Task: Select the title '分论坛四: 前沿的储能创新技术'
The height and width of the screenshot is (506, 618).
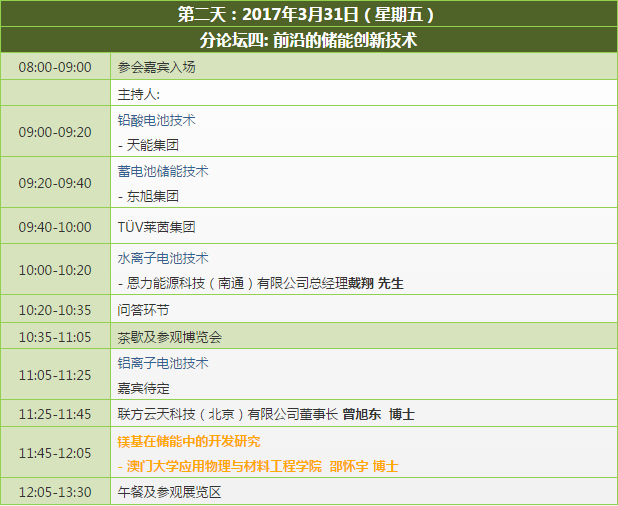Action: tap(308, 40)
